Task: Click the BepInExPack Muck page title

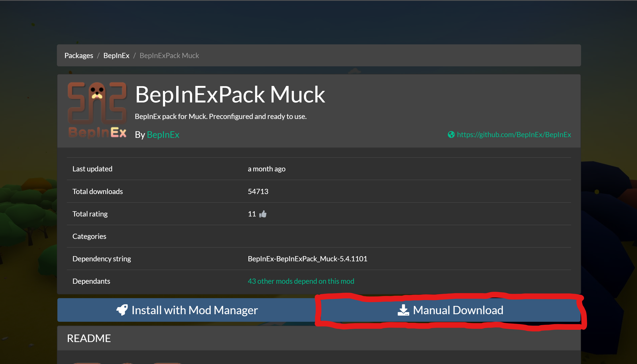Action: (x=230, y=94)
